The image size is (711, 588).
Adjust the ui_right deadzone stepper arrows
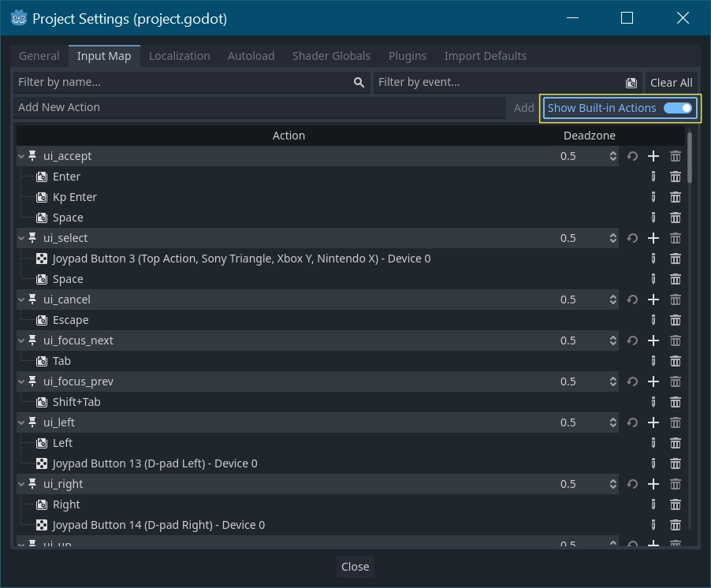(x=612, y=484)
